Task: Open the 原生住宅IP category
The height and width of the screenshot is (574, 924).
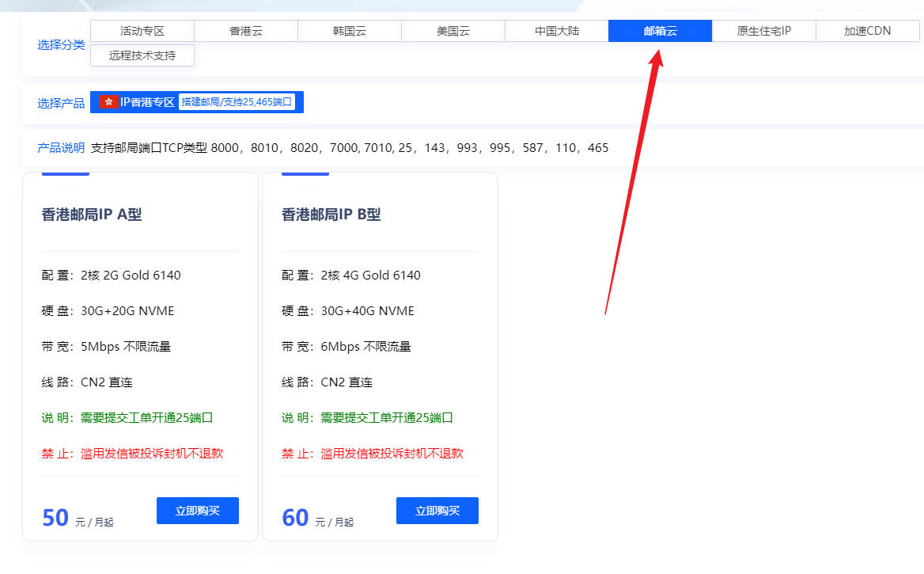Action: point(764,31)
